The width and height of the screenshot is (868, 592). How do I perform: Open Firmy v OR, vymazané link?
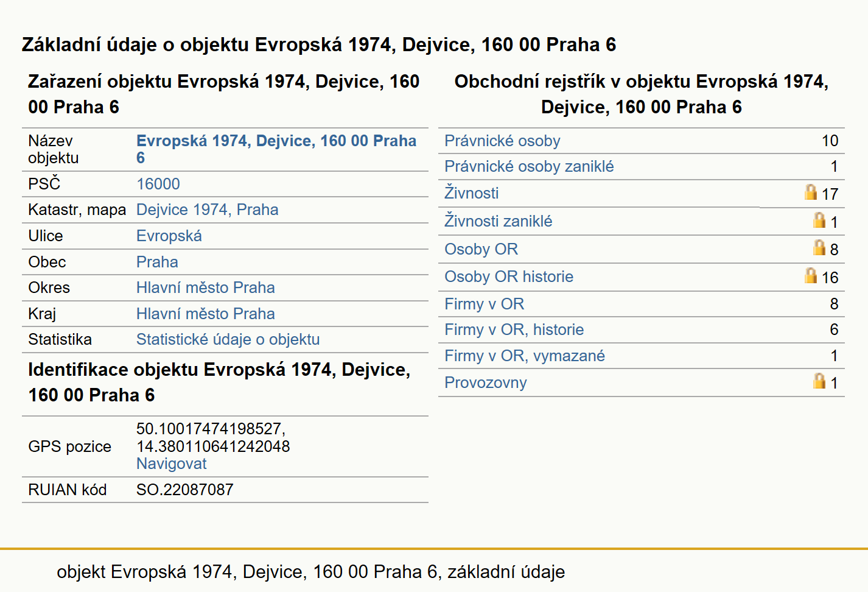525,356
